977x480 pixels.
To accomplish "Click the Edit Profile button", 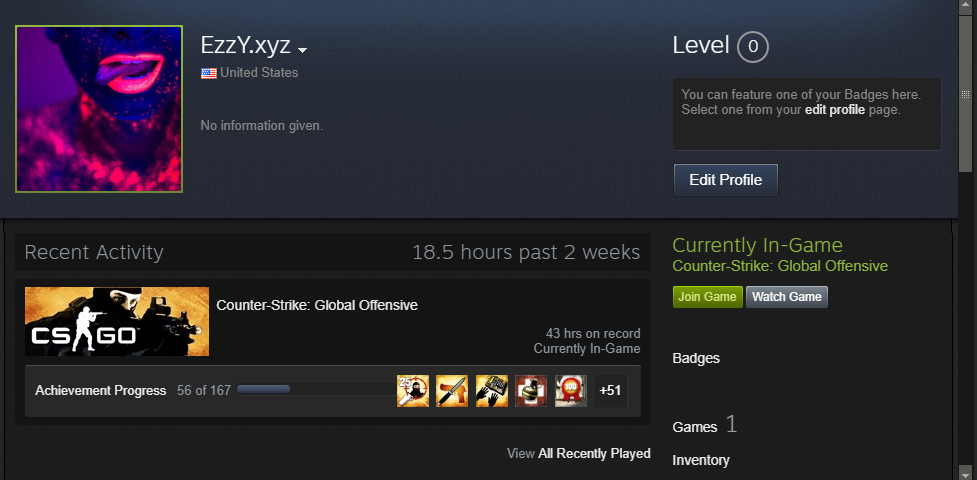I will 726,180.
